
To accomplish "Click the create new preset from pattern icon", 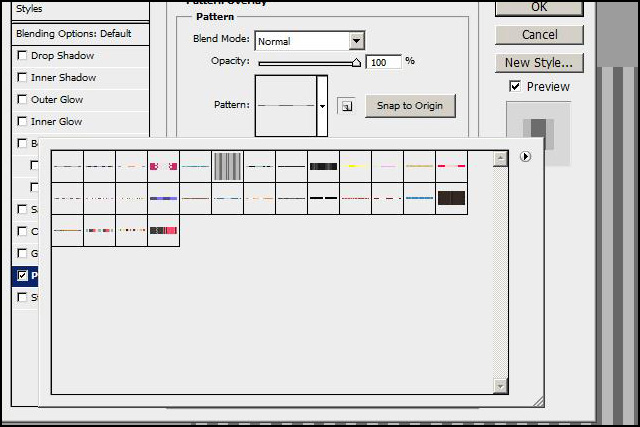I will pyautogui.click(x=344, y=105).
